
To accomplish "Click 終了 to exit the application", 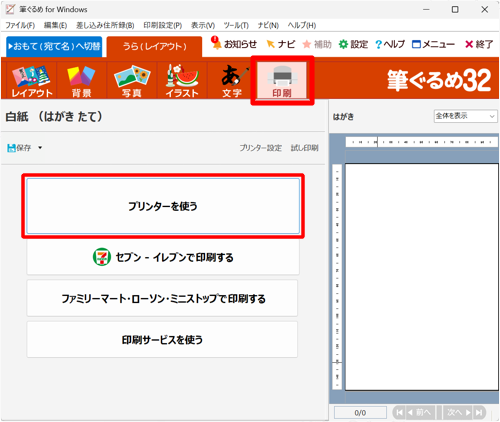I will pos(479,44).
